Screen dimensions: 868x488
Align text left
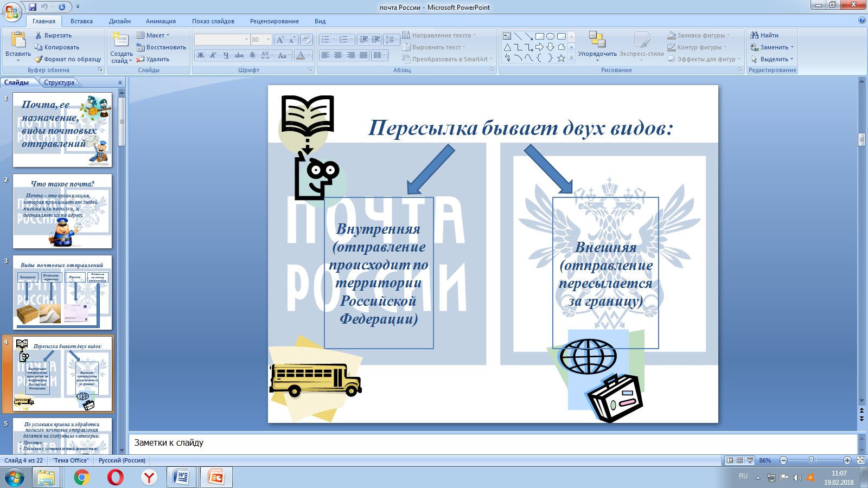(325, 55)
